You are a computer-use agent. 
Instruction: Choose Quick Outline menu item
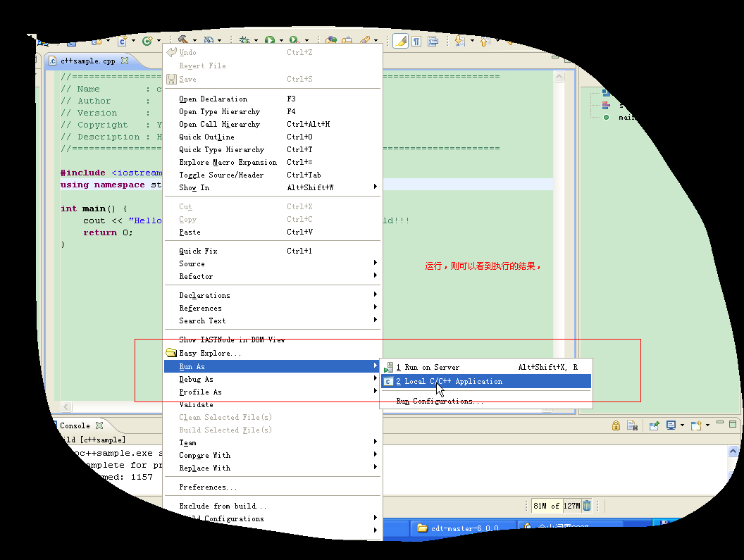[273, 137]
